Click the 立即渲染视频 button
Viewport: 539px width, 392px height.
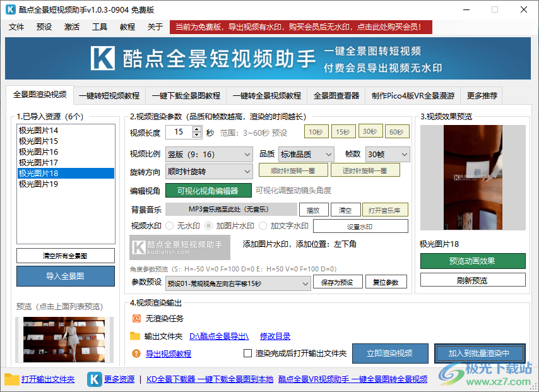pyautogui.click(x=390, y=353)
